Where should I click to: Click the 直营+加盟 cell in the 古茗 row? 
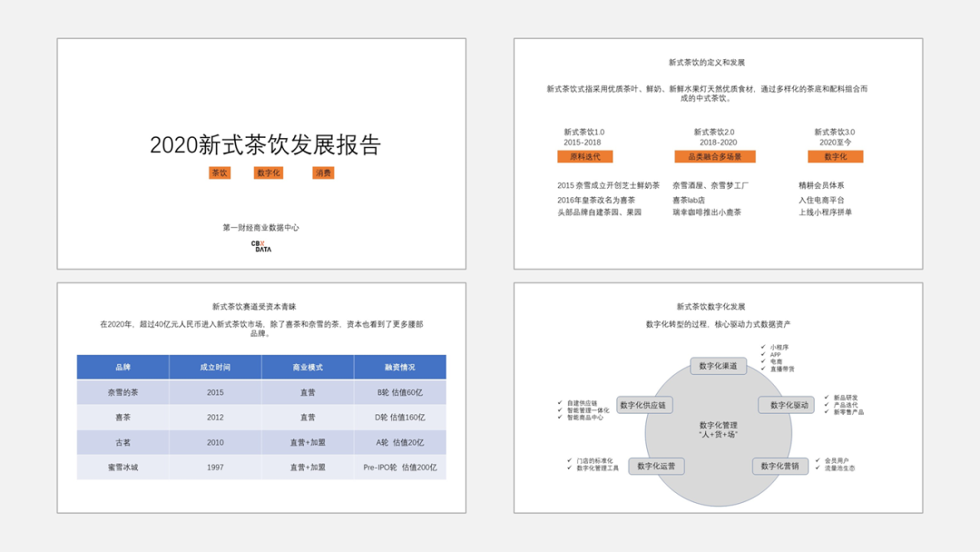(308, 442)
